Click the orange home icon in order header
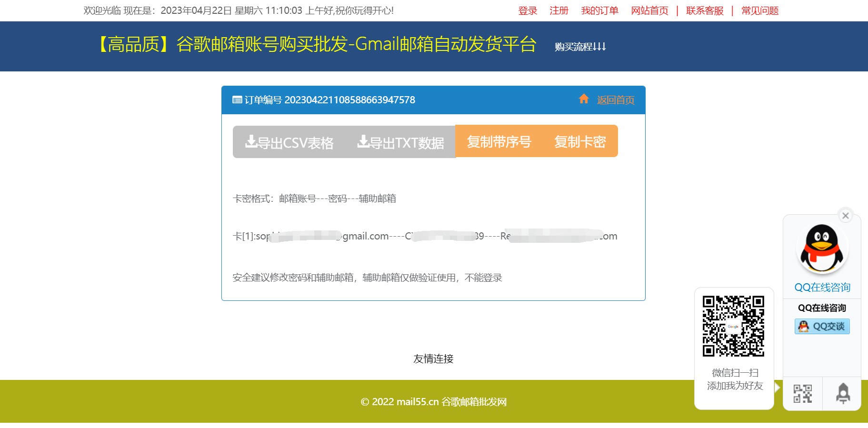 584,99
